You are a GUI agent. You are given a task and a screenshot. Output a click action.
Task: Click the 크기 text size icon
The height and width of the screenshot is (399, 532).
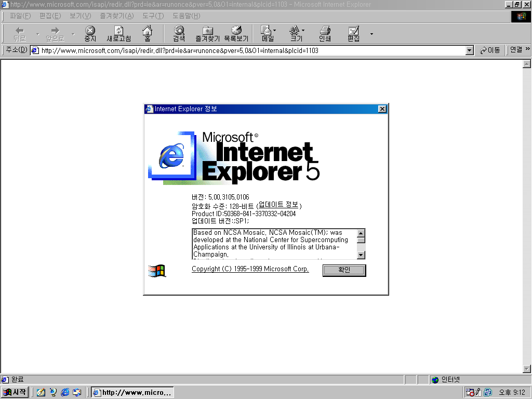(296, 34)
